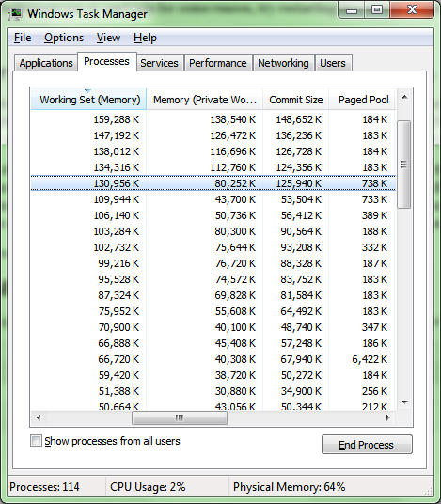Click the 93,208 K commit size cell
Image resolution: width=441 pixels, height=504 pixels.
pos(301,247)
